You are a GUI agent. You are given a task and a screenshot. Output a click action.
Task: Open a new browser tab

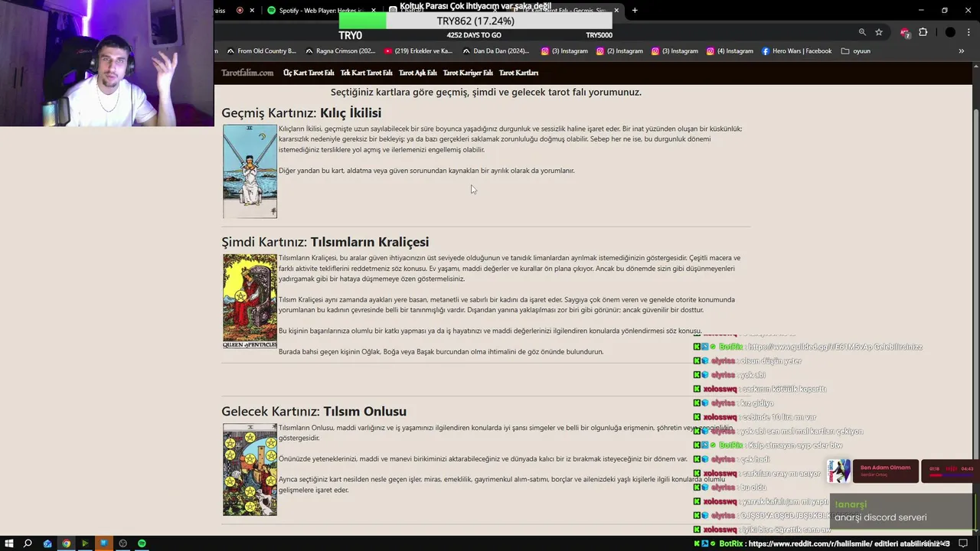[x=635, y=10]
